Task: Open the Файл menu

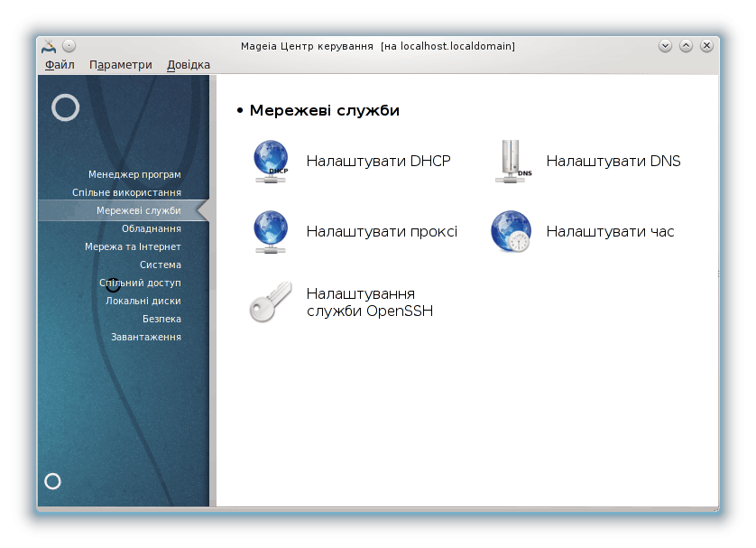Action: click(60, 65)
